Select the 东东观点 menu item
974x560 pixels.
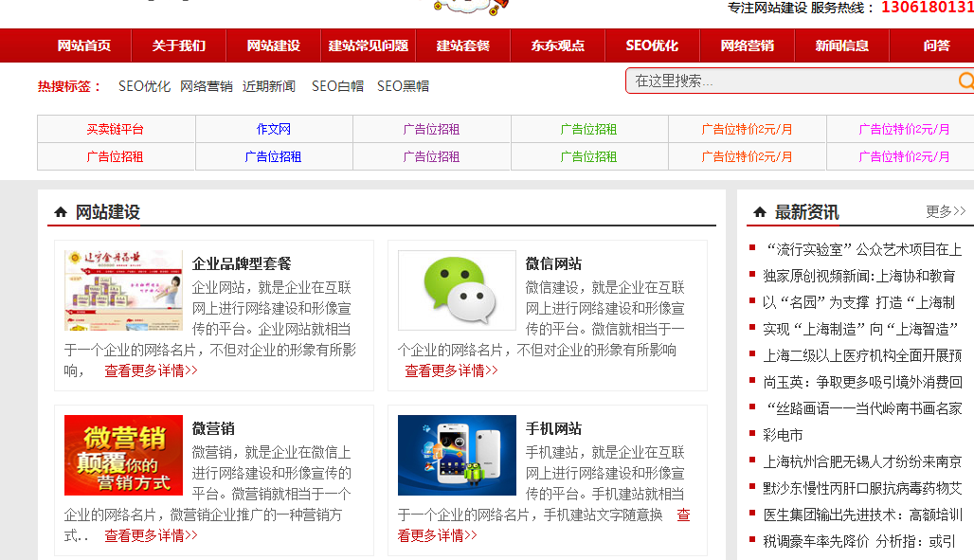click(x=557, y=45)
